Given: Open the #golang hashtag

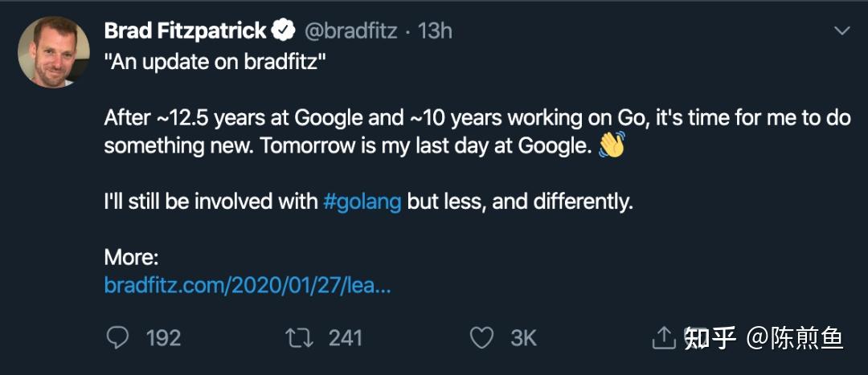Looking at the screenshot, I should coord(362,202).
